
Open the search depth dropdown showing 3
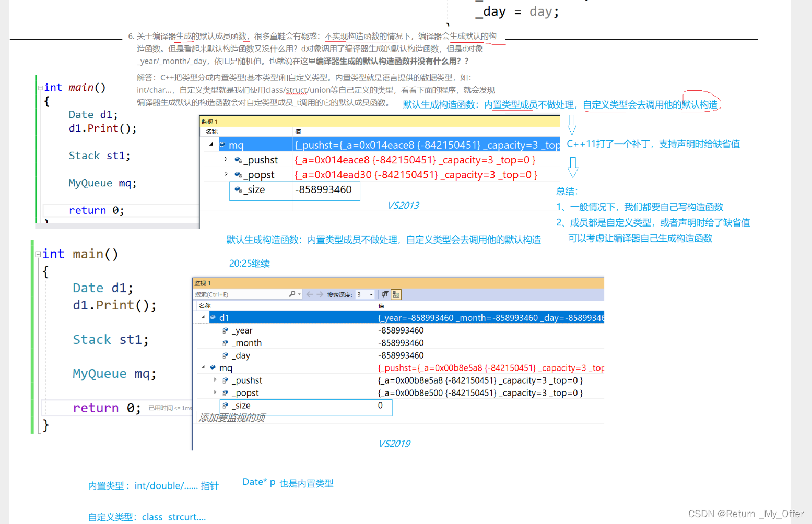coord(365,294)
